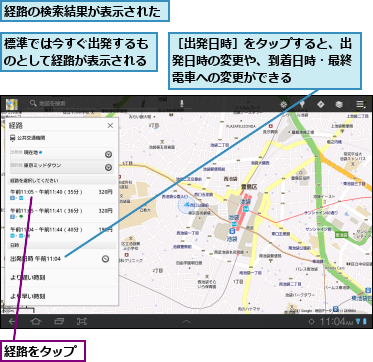Open the Android Recent apps icon
Viewport: 373px width, 362px height.
coord(59,321)
